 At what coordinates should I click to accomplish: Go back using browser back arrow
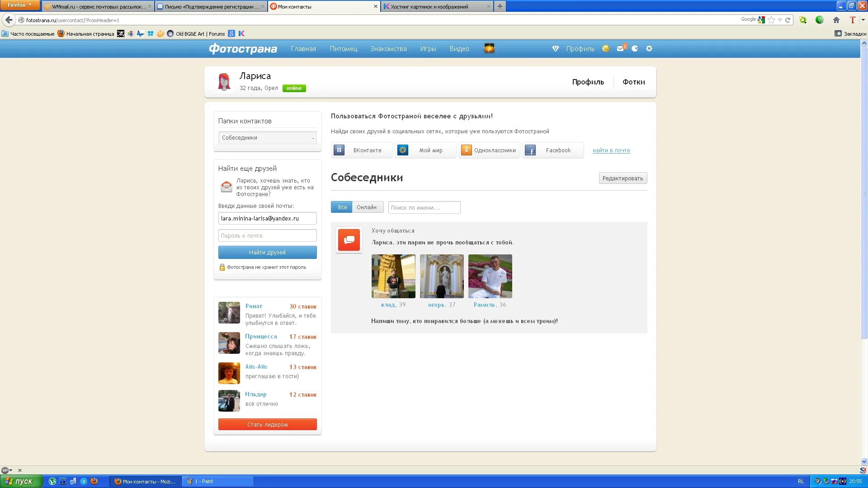9,20
